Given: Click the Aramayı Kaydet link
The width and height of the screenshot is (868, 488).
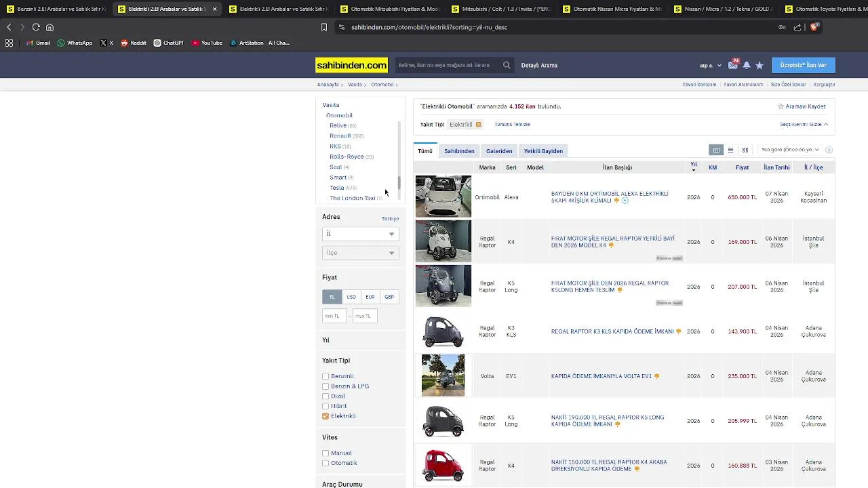Looking at the screenshot, I should coord(802,106).
